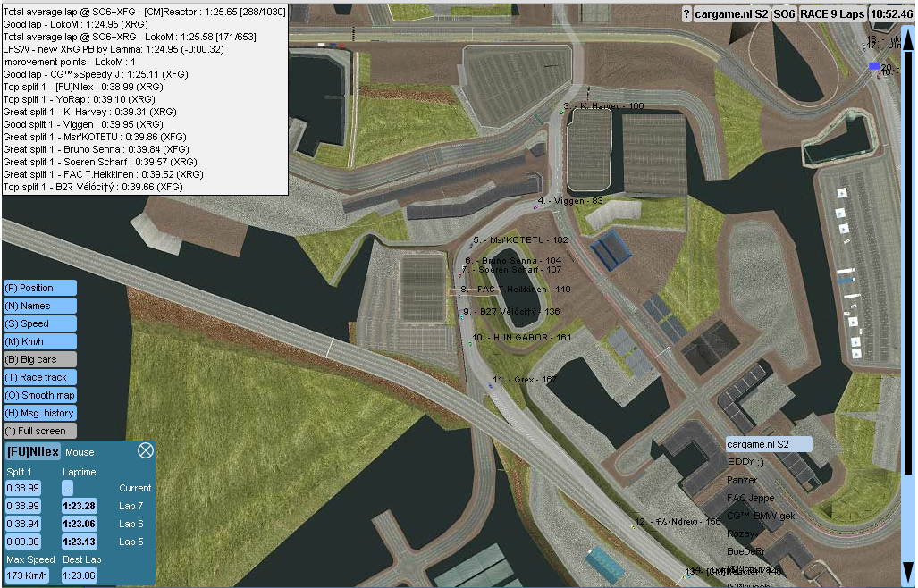Click the 'Top split 1 - [FU]Nilex' message
The width and height of the screenshot is (918, 588).
83,87
